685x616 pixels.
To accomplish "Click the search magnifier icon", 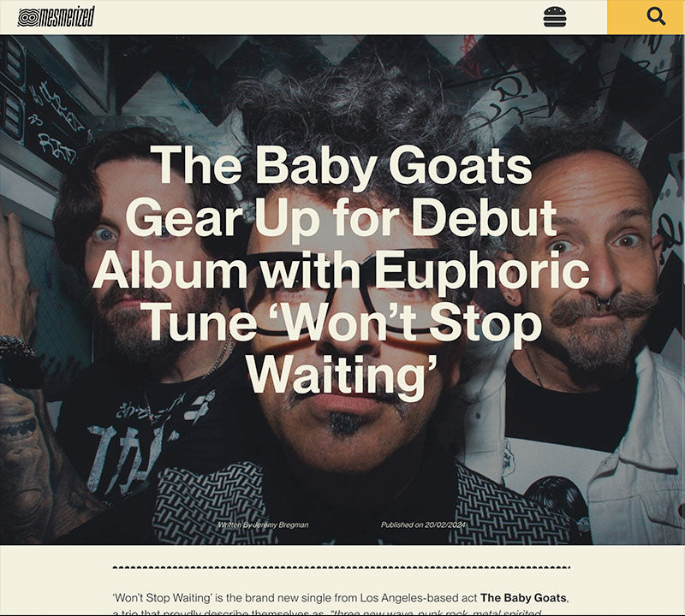I will (x=656, y=16).
